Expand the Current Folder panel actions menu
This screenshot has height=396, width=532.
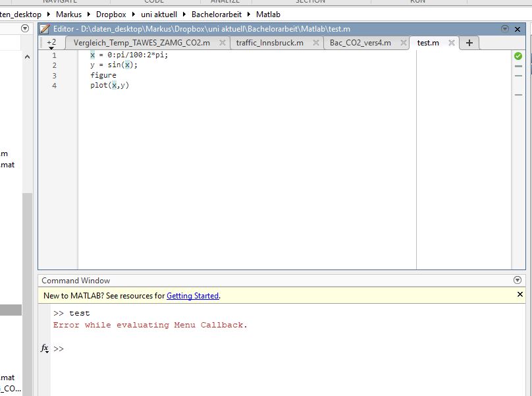point(25,28)
